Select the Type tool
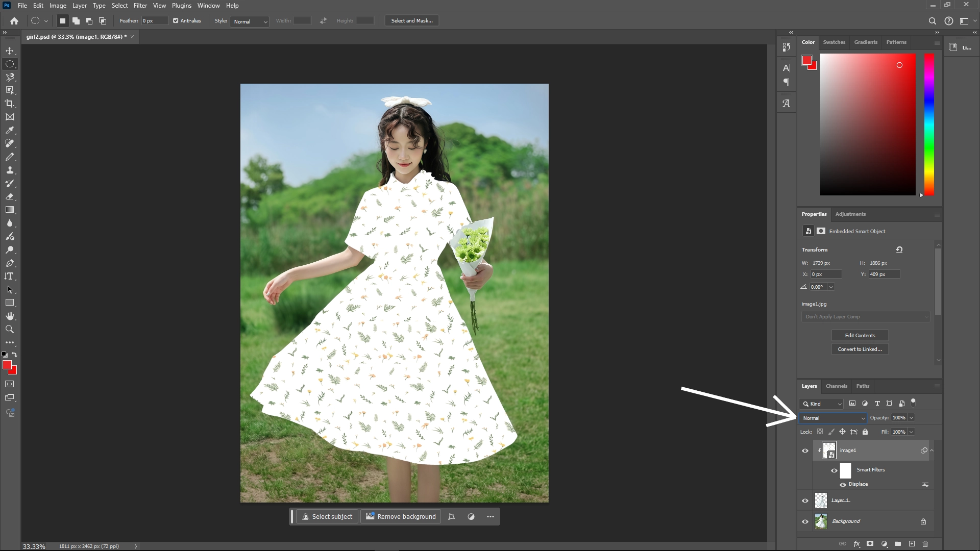Viewport: 980px width, 551px height. click(x=10, y=276)
